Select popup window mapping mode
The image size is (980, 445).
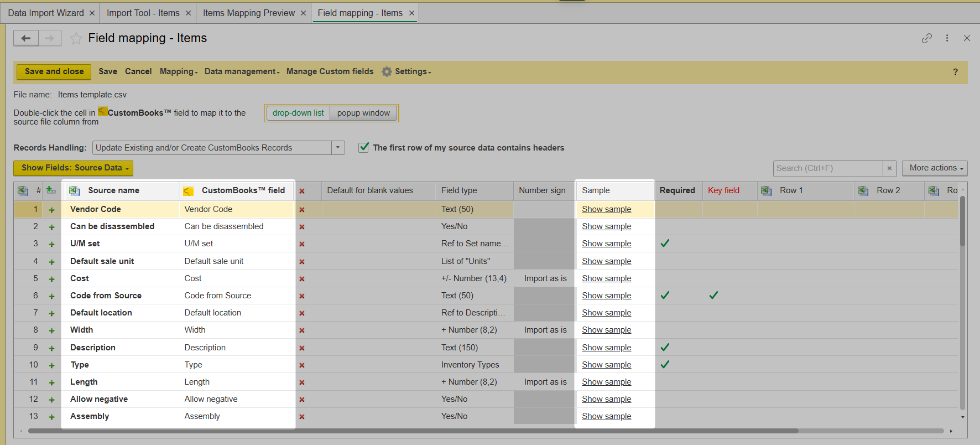point(363,113)
